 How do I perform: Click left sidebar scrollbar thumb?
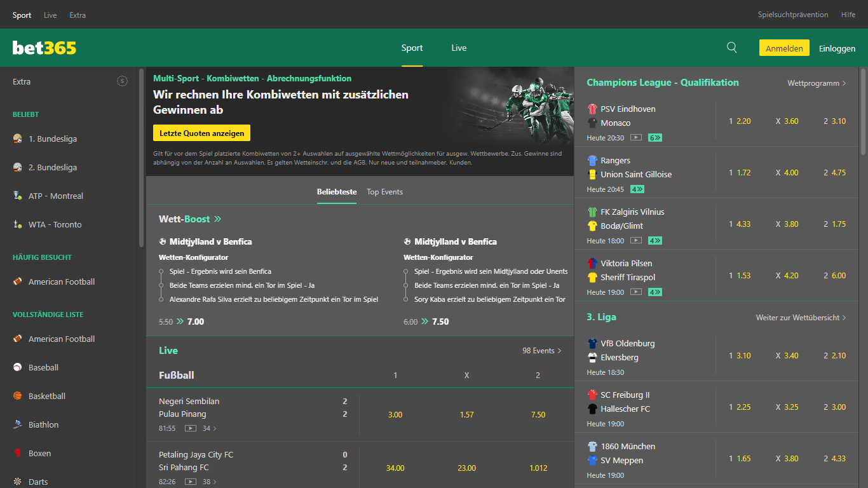pyautogui.click(x=141, y=157)
